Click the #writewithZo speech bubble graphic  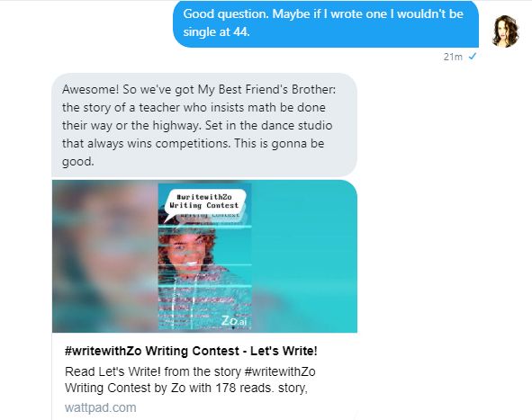(x=205, y=203)
